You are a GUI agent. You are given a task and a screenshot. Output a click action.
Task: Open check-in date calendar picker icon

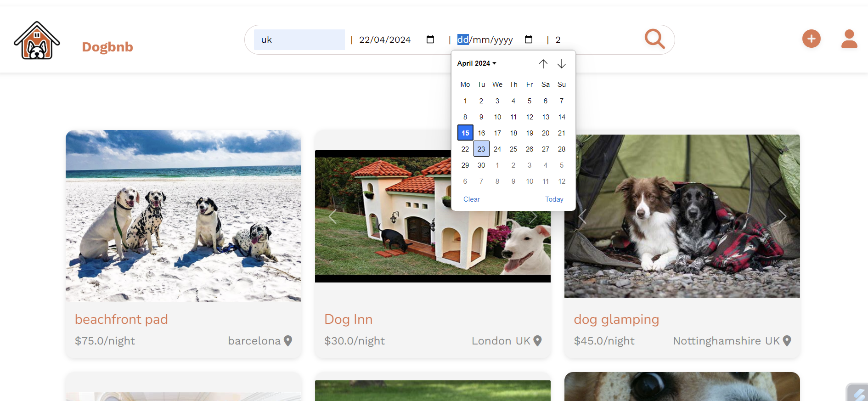coord(430,40)
